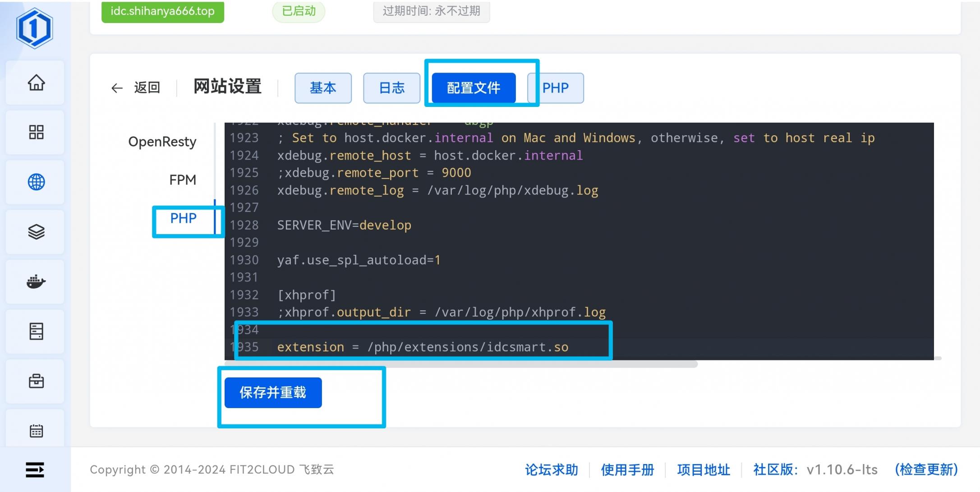
Task: Click the idc.shihanya666.top domain button
Action: tap(162, 11)
